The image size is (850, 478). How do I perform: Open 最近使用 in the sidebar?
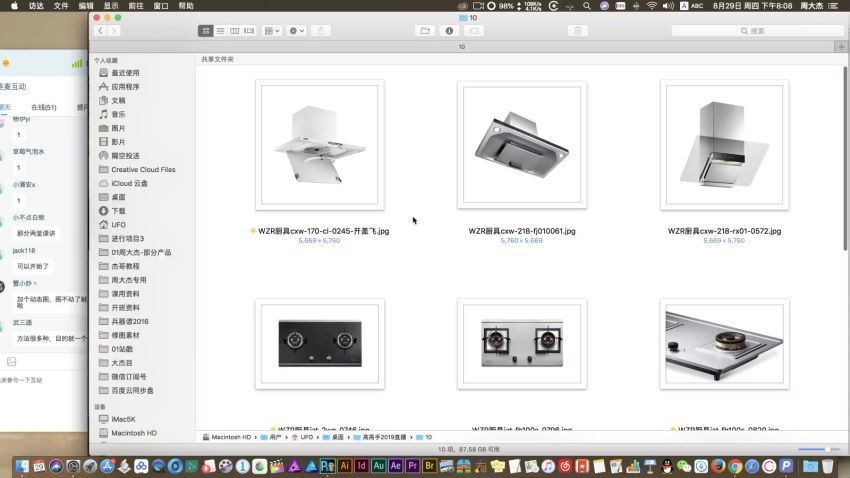[x=125, y=73]
